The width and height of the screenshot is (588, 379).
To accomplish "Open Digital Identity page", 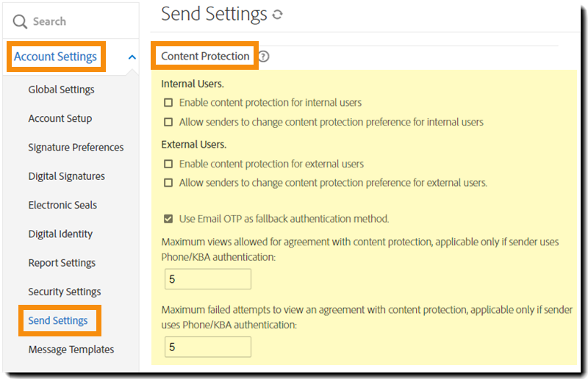I will (x=60, y=234).
